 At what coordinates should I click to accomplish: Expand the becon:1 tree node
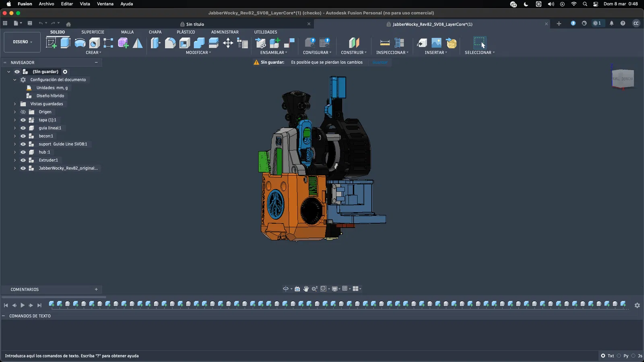pyautogui.click(x=15, y=136)
